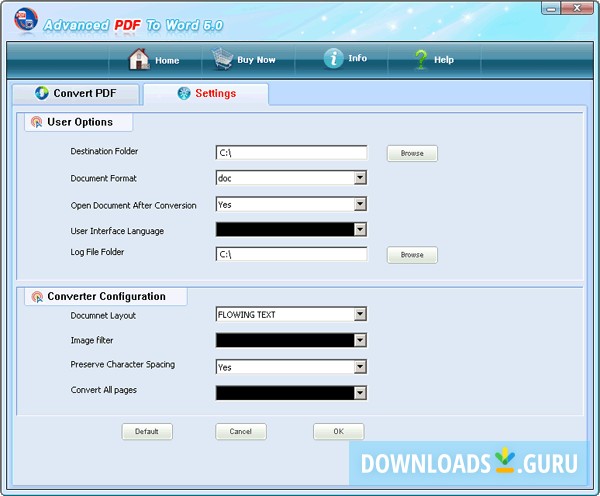
Task: Switch to the Convert PDF tab
Action: coord(76,94)
